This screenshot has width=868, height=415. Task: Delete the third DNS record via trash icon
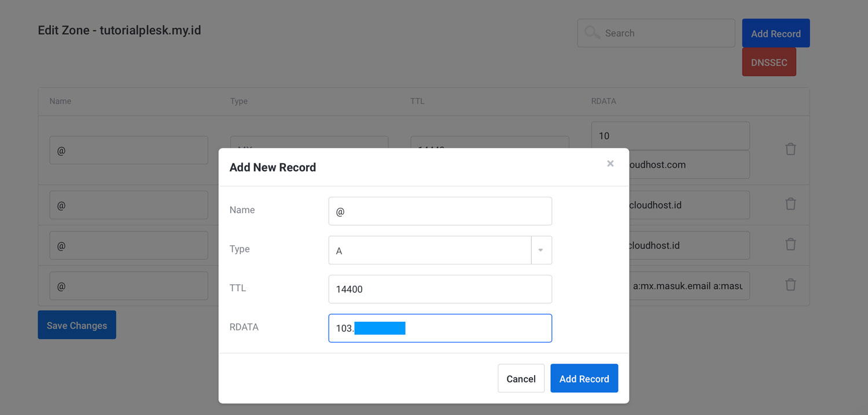coord(790,244)
